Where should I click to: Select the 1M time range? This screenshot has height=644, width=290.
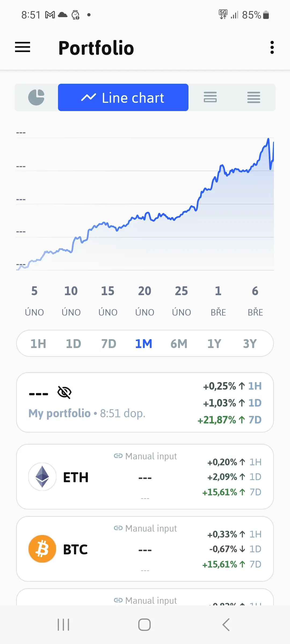144,344
